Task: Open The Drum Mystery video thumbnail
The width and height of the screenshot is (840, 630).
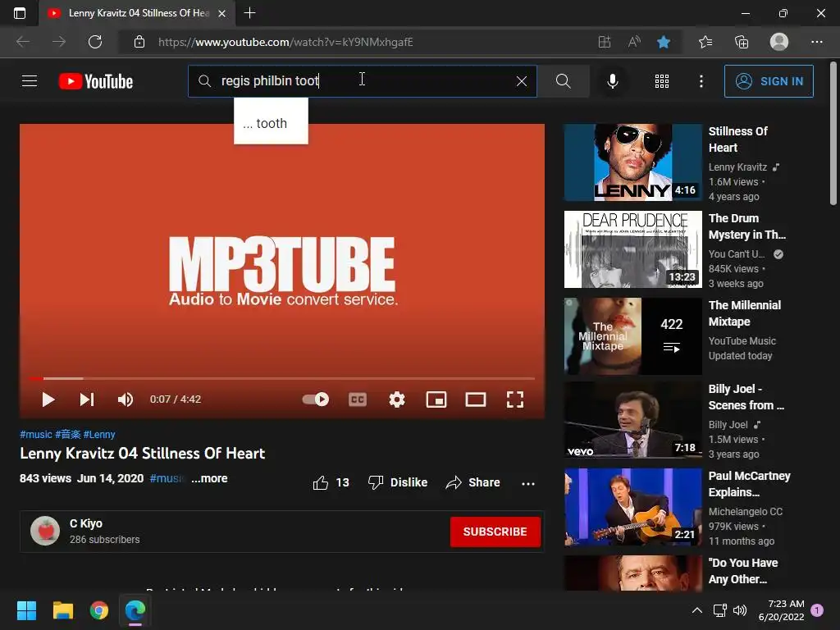Action: click(632, 249)
